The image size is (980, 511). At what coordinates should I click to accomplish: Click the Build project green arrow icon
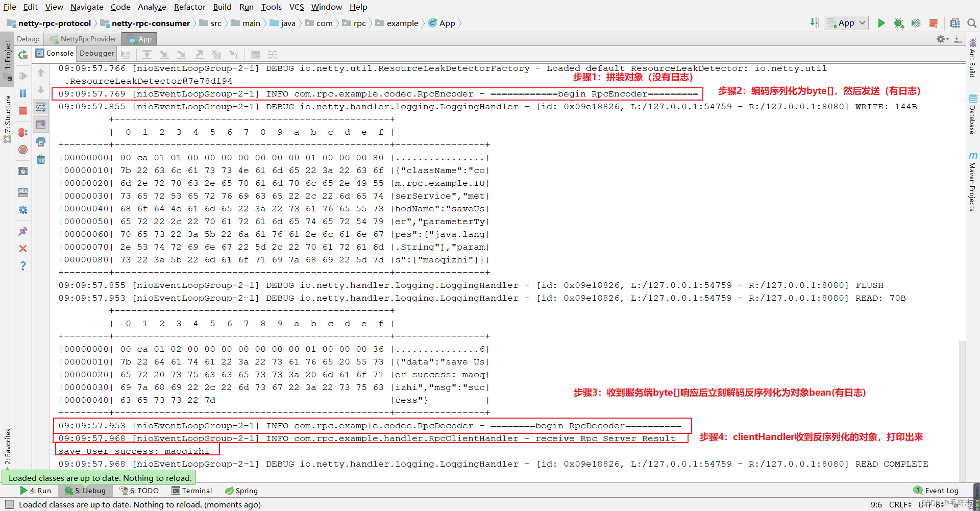click(x=815, y=23)
